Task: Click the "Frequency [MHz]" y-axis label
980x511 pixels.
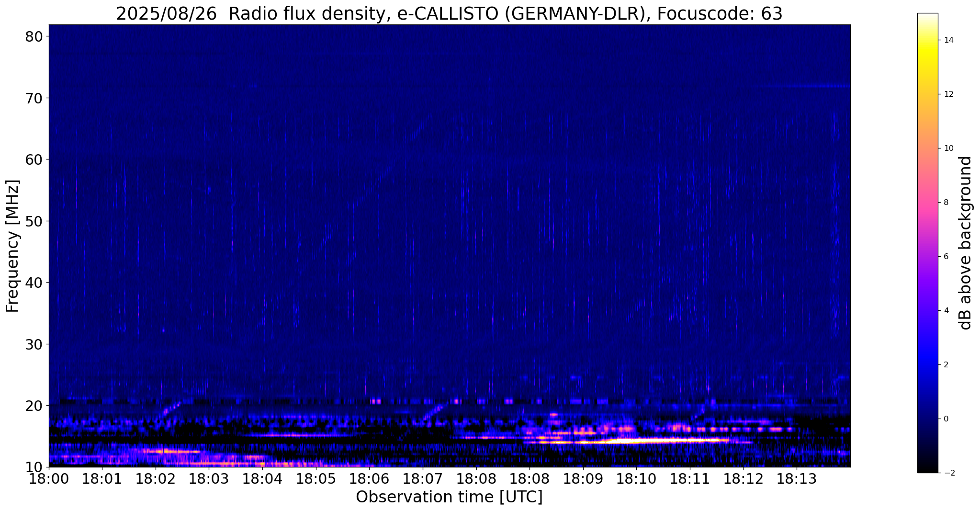Action: click(x=12, y=246)
